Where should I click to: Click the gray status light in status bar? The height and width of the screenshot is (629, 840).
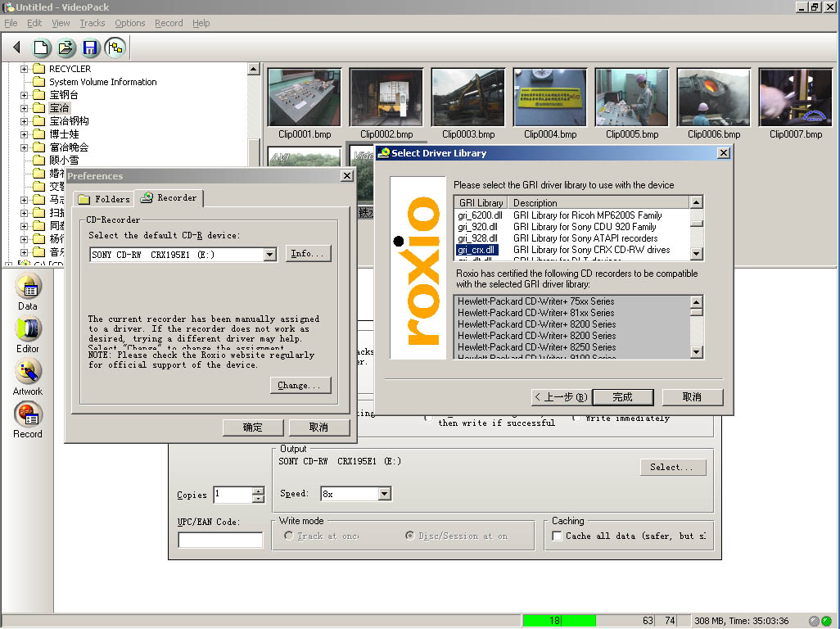(x=815, y=621)
